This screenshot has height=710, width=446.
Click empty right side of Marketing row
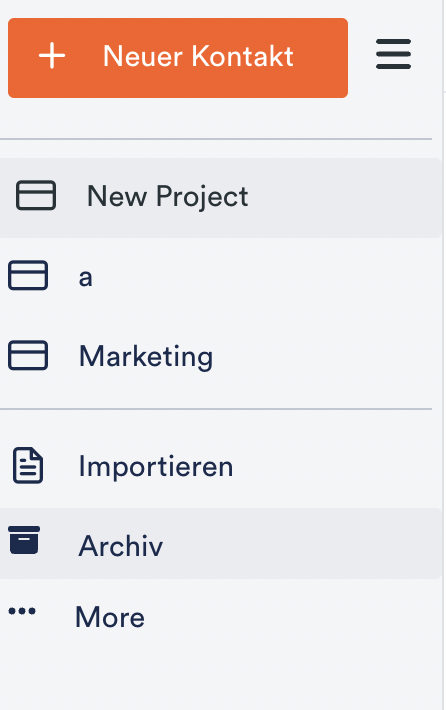tap(324, 356)
